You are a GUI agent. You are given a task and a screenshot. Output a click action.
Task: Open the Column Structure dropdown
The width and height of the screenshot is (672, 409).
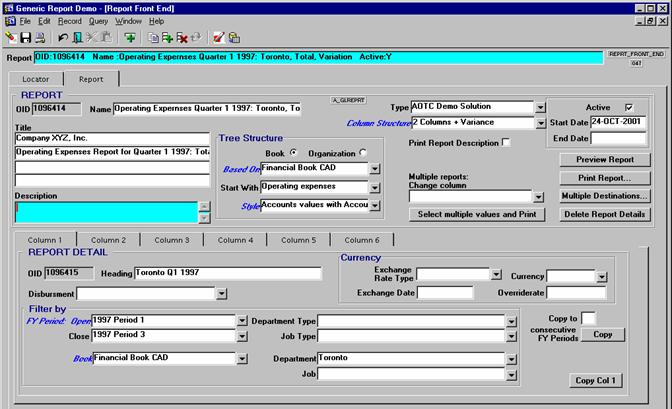tap(540, 123)
